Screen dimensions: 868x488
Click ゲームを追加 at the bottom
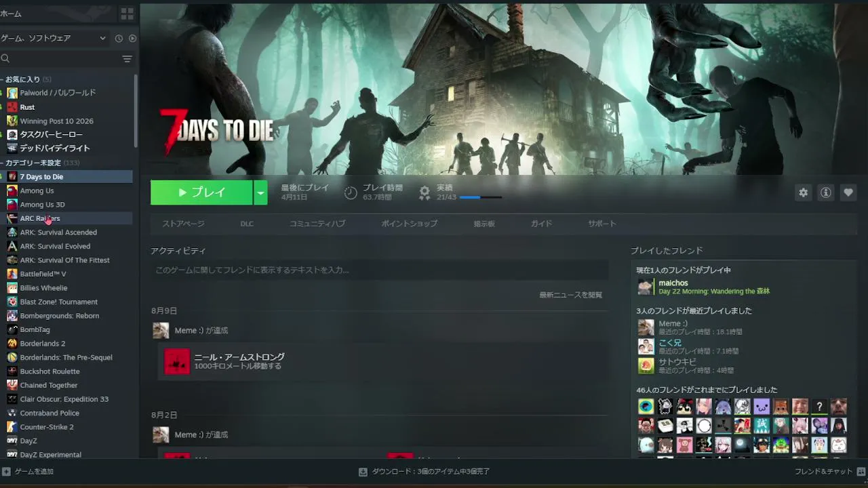[28, 472]
